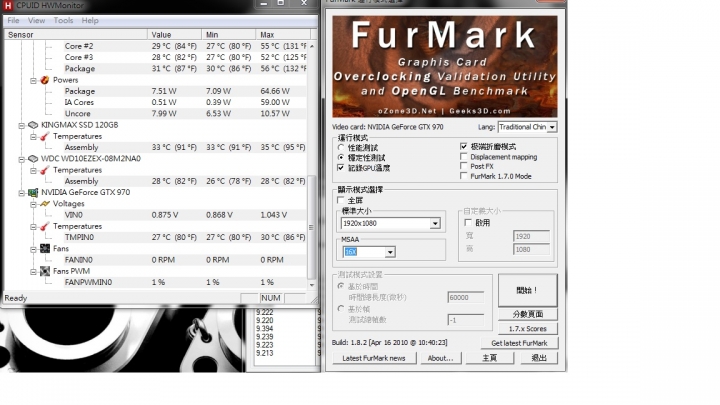Click the 主頁 homepage button
720x405 pixels.
tap(489, 358)
